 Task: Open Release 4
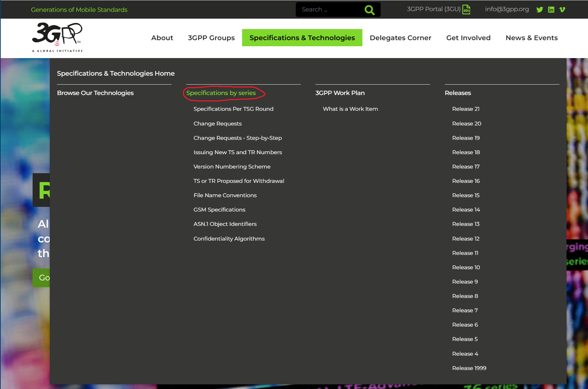[465, 354]
